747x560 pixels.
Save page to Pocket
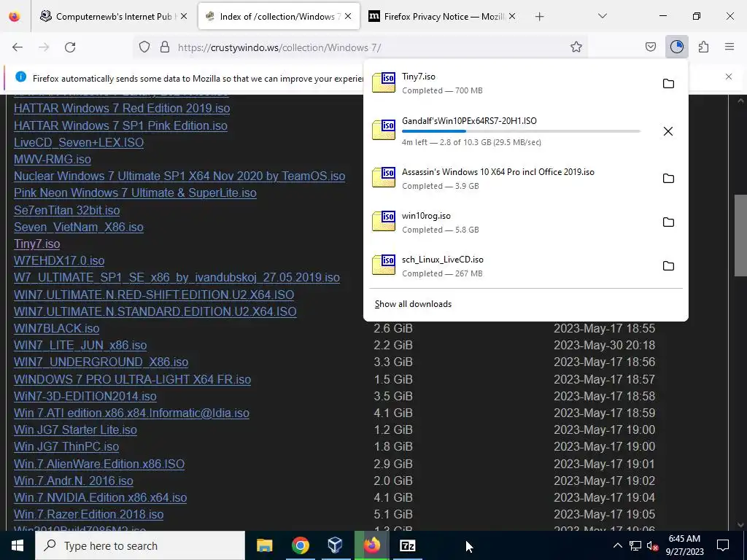click(650, 47)
